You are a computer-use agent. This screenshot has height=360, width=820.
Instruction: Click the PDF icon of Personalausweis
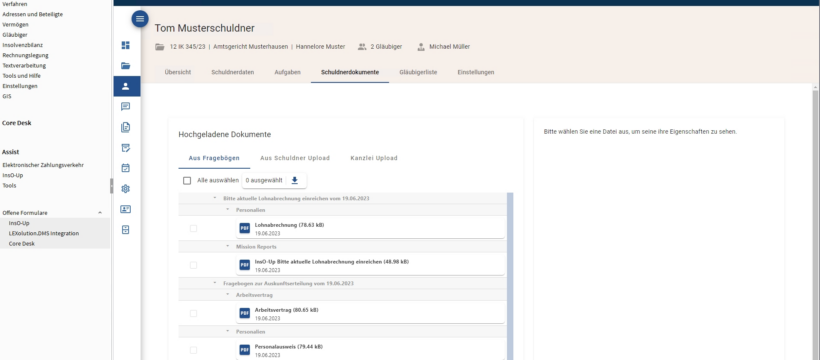pos(245,350)
